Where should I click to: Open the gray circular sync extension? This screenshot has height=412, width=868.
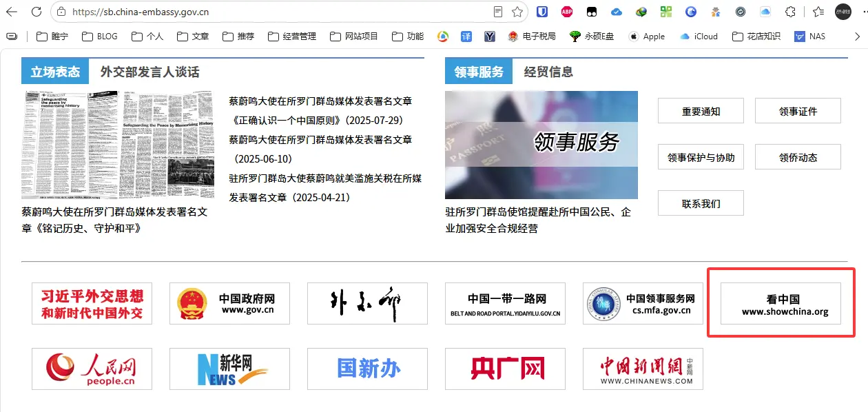[x=741, y=12]
